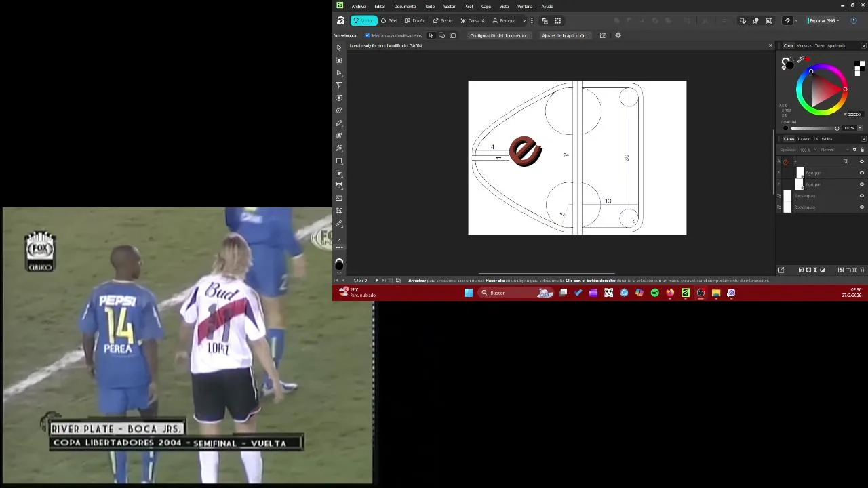Click the taskbar Buscar search box
The height and width of the screenshot is (488, 868).
click(x=516, y=293)
